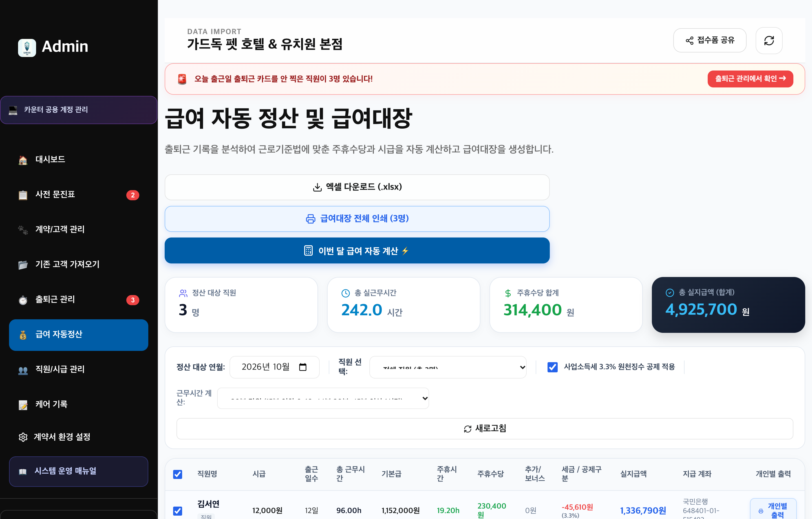This screenshot has width=812, height=519.
Task: Click the Admin logo shield icon
Action: 27,48
